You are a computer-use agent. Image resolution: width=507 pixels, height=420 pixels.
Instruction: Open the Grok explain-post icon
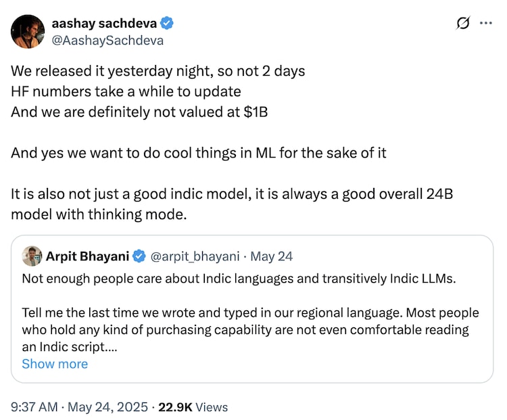point(463,24)
